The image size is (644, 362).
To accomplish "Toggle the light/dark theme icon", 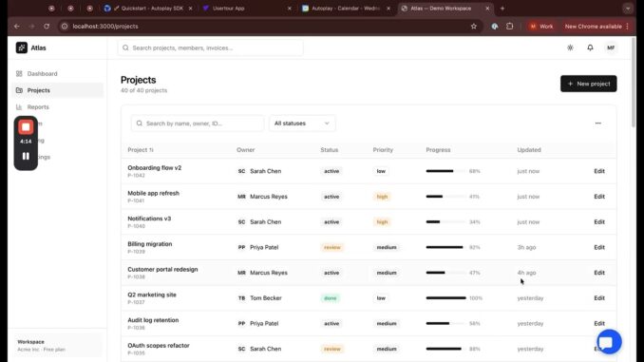I will [x=570, y=48].
